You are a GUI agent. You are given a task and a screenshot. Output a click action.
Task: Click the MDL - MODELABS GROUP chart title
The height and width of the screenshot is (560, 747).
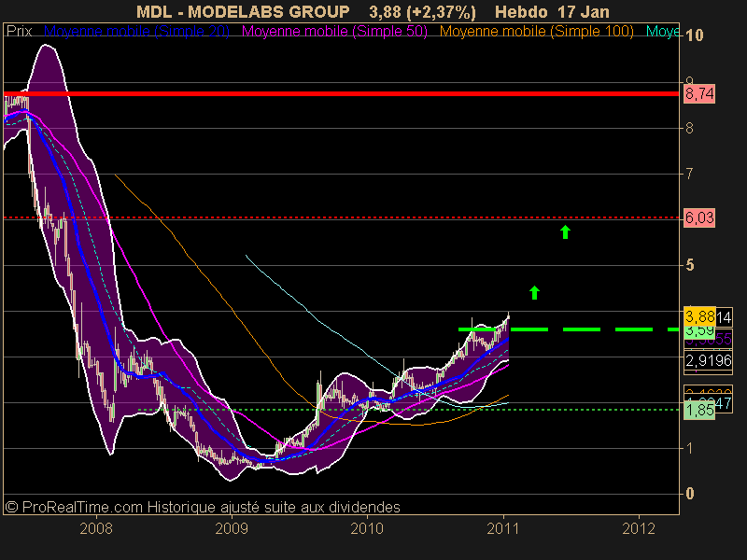pos(243,11)
